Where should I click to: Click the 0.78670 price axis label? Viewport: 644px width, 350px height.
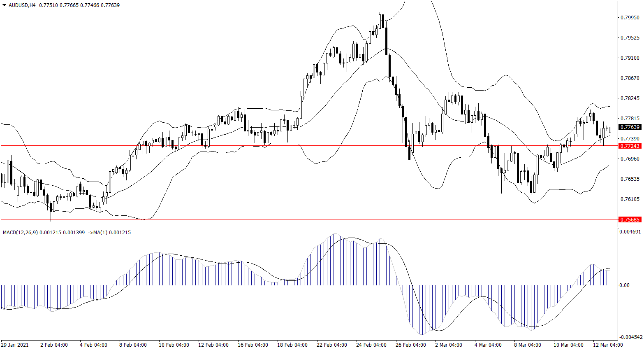[630, 78]
